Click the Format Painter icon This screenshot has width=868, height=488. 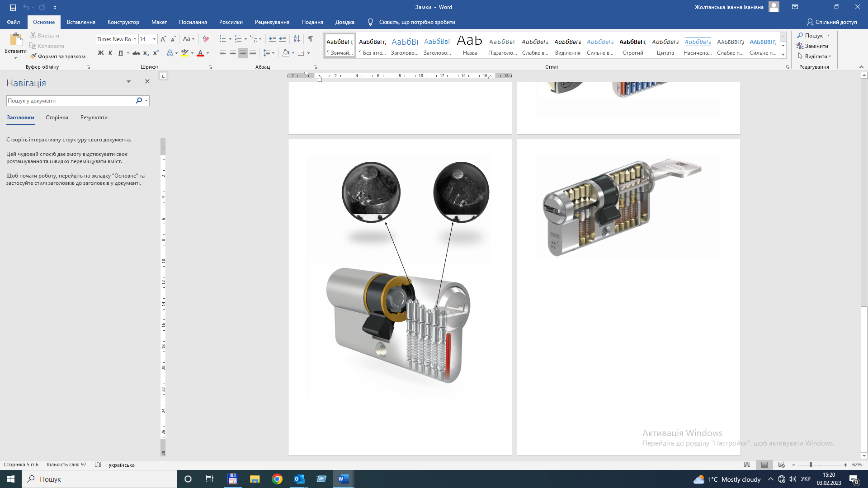click(x=33, y=56)
